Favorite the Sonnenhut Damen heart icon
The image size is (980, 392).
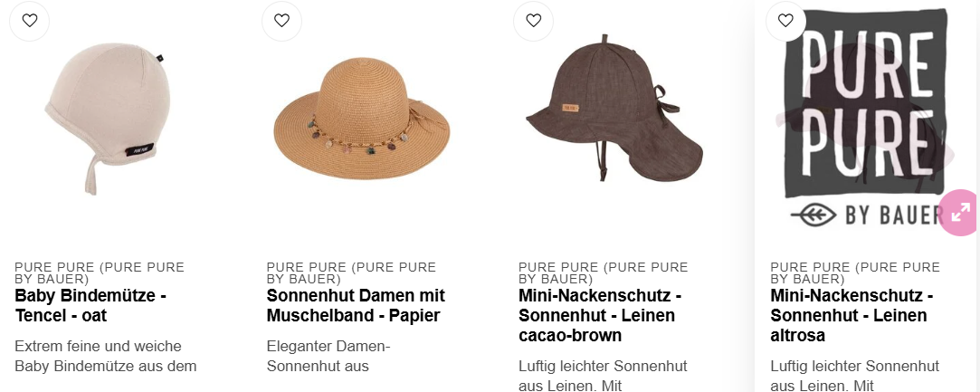coord(282,21)
